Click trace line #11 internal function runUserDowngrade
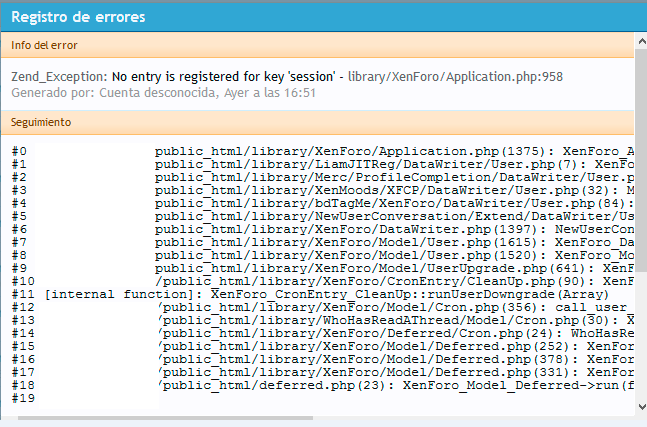This screenshot has width=647, height=427. (x=310, y=294)
